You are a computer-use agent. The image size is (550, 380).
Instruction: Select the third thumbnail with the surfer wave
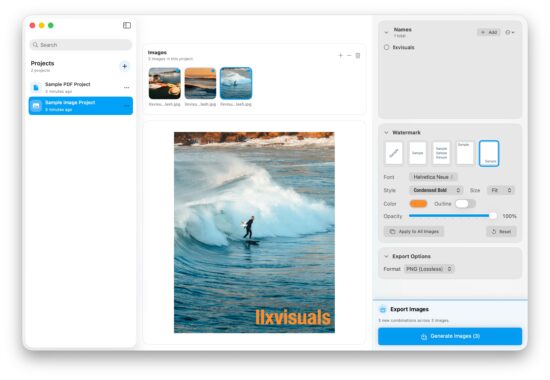(236, 83)
